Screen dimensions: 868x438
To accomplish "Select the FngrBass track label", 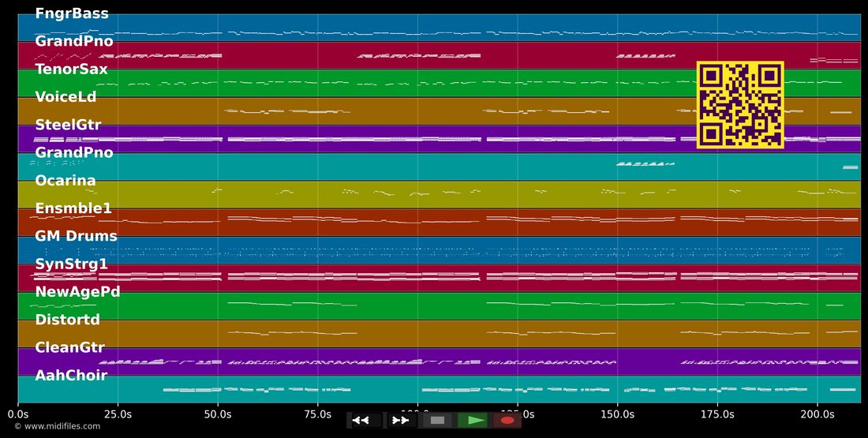I will [72, 14].
